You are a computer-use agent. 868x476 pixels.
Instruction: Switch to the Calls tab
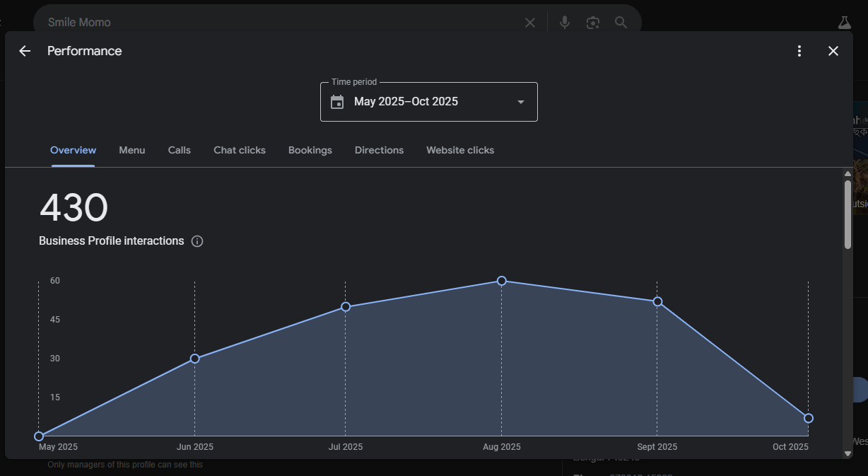click(180, 150)
